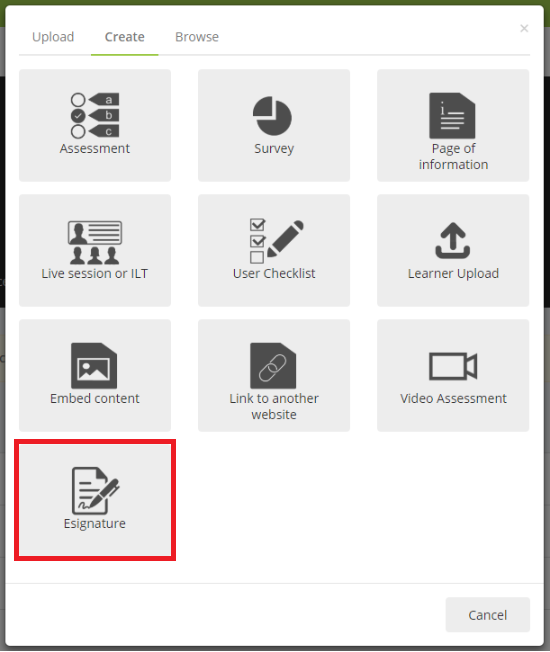Image resolution: width=550 pixels, height=652 pixels.
Task: Click the Survey label text
Action: [274, 148]
